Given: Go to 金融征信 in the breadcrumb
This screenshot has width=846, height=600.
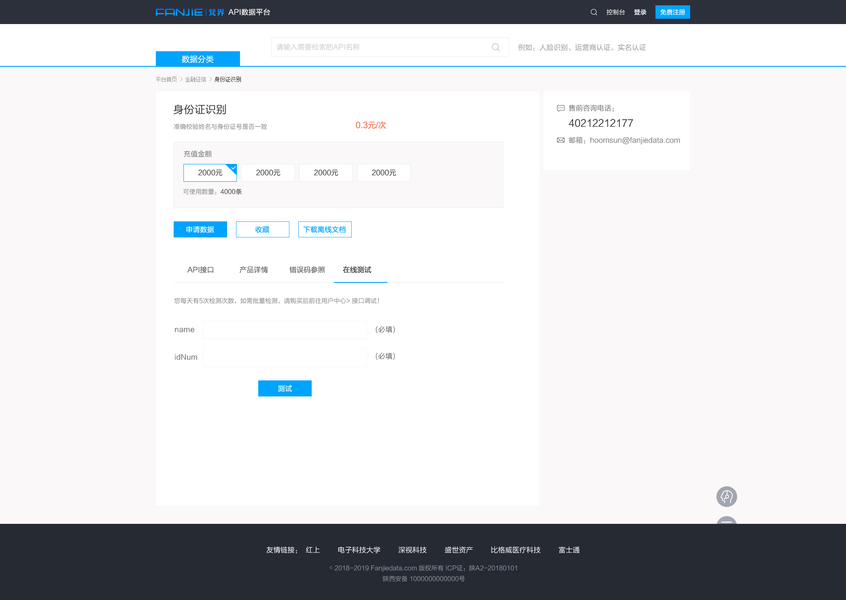Looking at the screenshot, I should click(x=195, y=79).
